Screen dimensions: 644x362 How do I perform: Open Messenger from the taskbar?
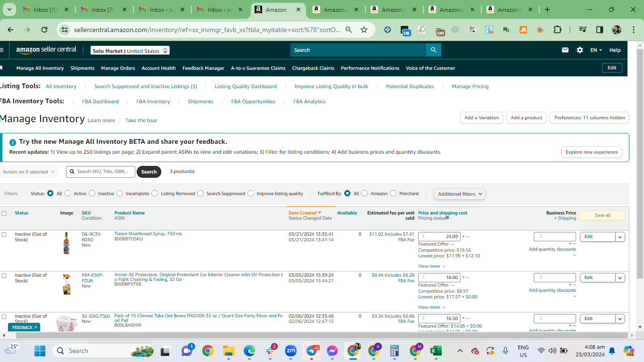point(332,351)
